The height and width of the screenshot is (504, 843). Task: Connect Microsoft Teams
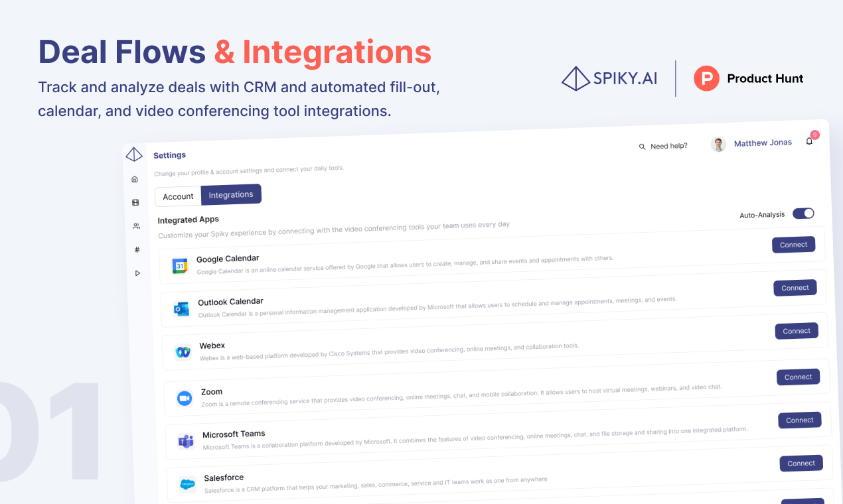coord(800,420)
